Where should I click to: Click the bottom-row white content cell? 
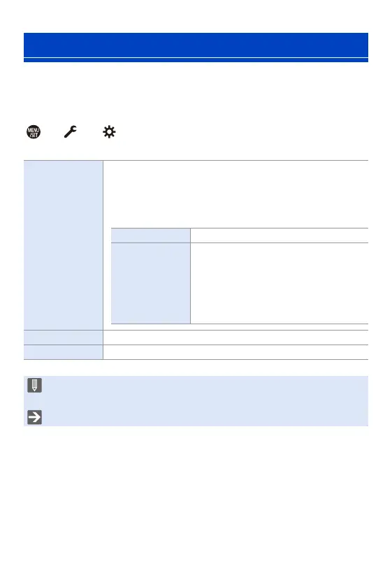point(236,352)
